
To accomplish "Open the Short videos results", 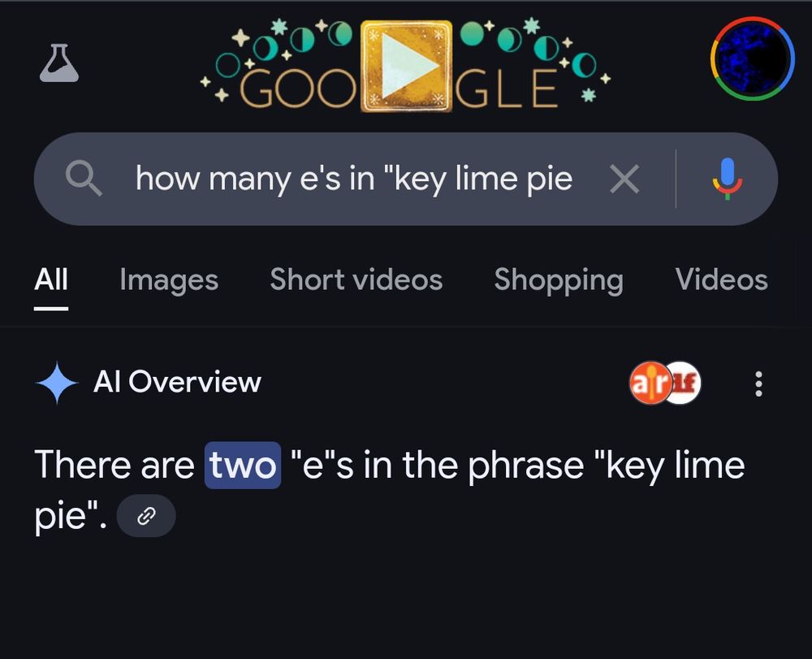I will pyautogui.click(x=356, y=280).
